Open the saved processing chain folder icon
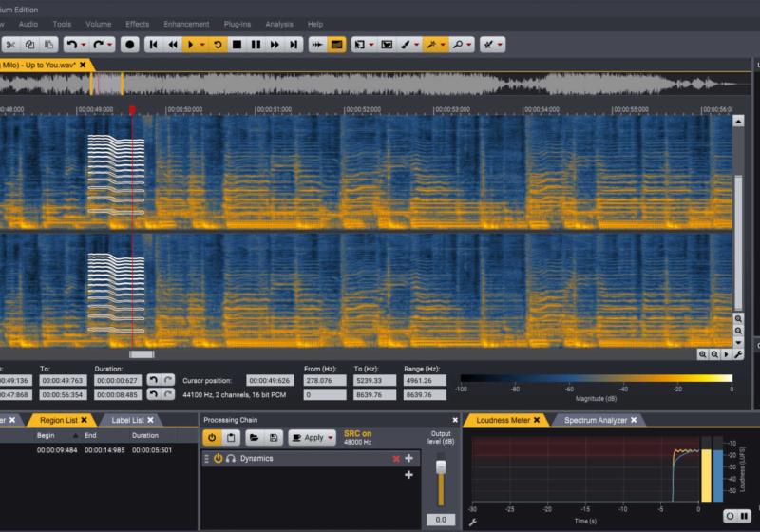 (254, 437)
